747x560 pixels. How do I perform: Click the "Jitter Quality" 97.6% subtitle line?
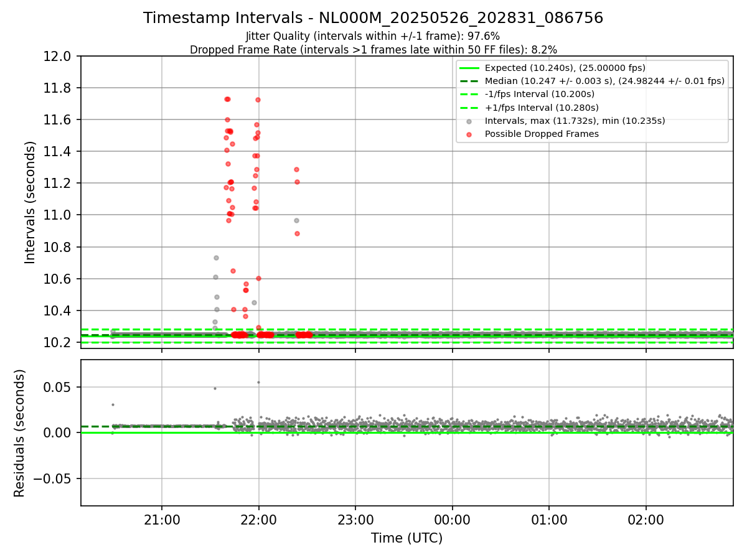[x=373, y=37]
